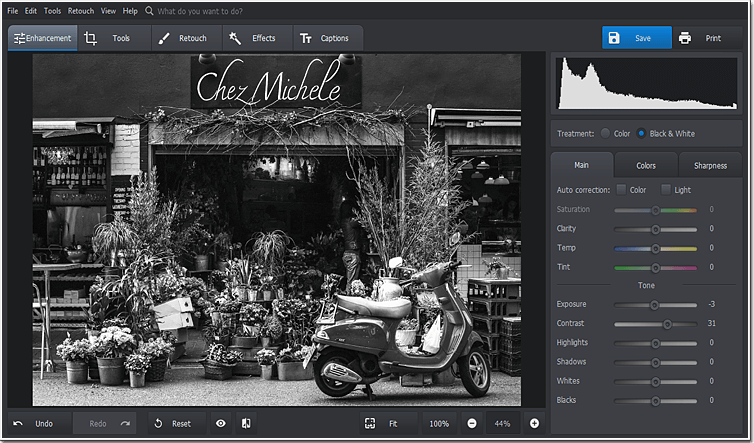Switch to the Main panel tab
Screen dimensions: 754x443
pos(581,165)
